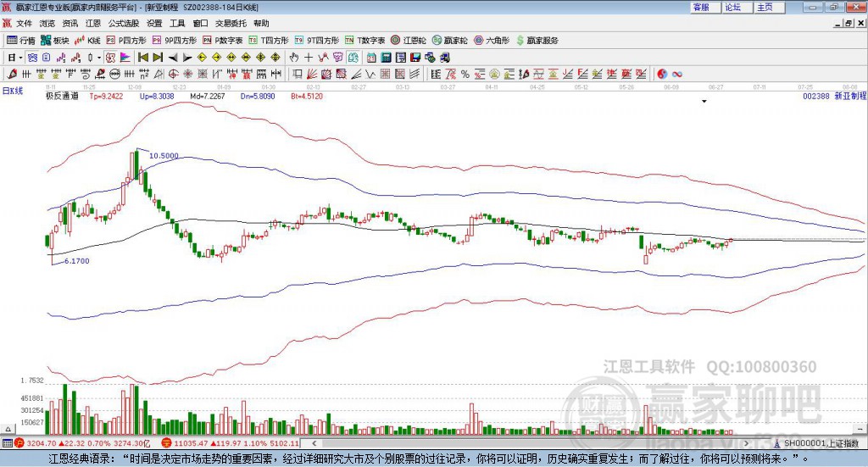Switch to the K线 chart view

(x=87, y=41)
